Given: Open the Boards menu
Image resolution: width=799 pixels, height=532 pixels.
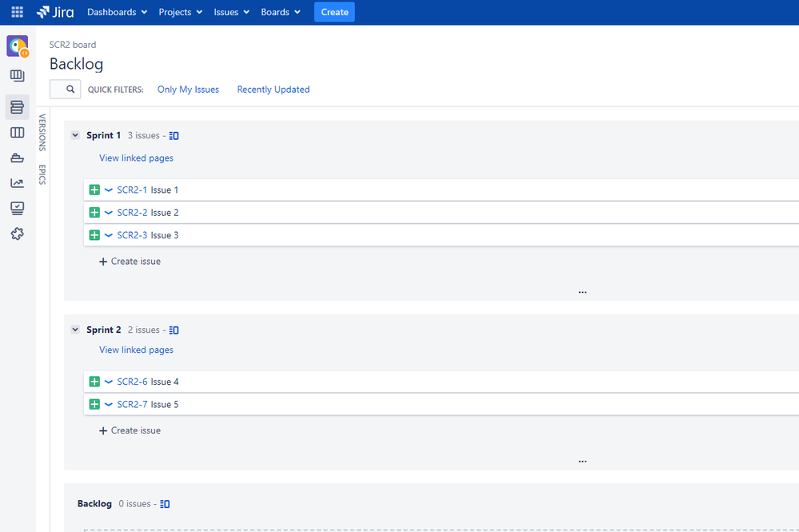Looking at the screenshot, I should (x=280, y=12).
